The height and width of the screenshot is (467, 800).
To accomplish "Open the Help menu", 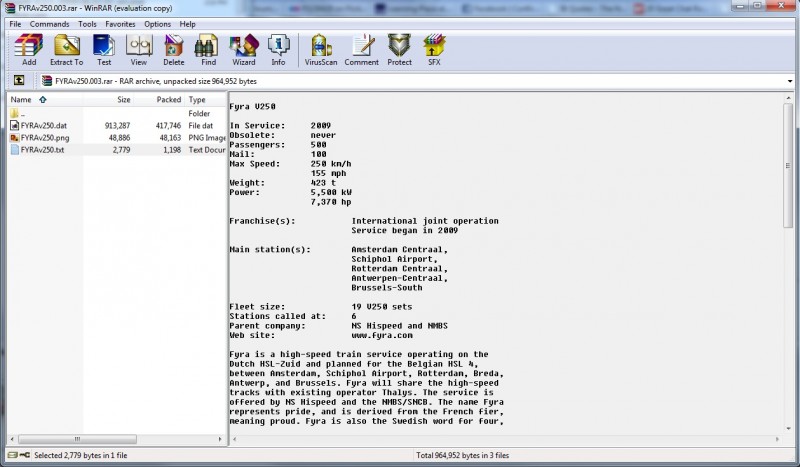I will [x=187, y=24].
